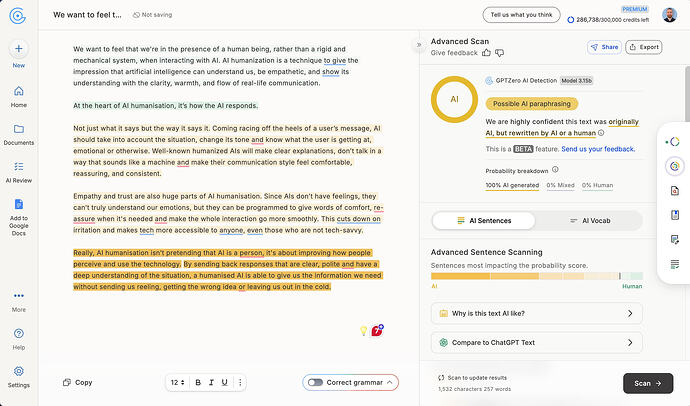Click the thumbs down feedback icon
The width and height of the screenshot is (690, 406).
pyautogui.click(x=499, y=53)
